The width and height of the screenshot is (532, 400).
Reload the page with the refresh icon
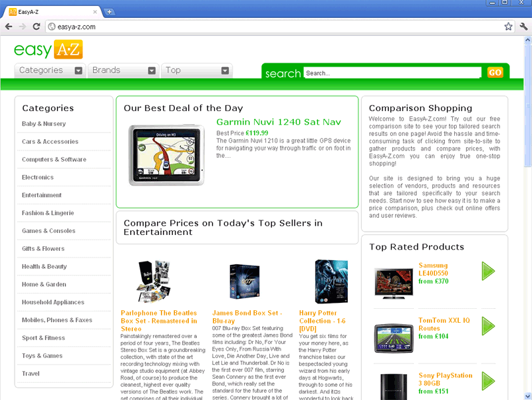tap(37, 27)
